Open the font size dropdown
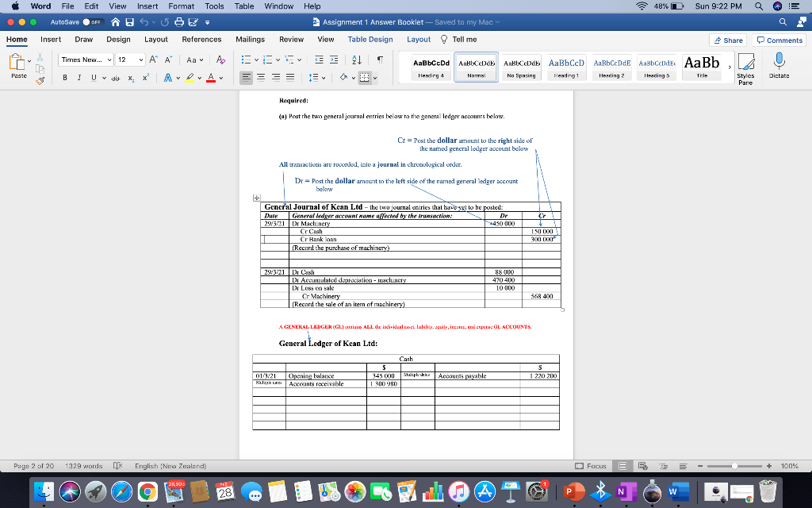 (129, 60)
